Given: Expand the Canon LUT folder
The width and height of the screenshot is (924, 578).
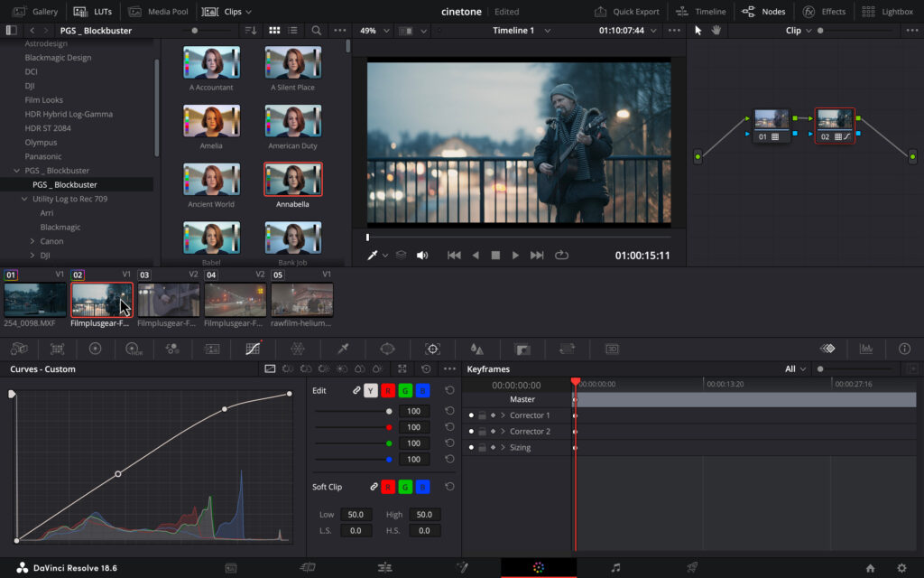Looking at the screenshot, I should (32, 241).
